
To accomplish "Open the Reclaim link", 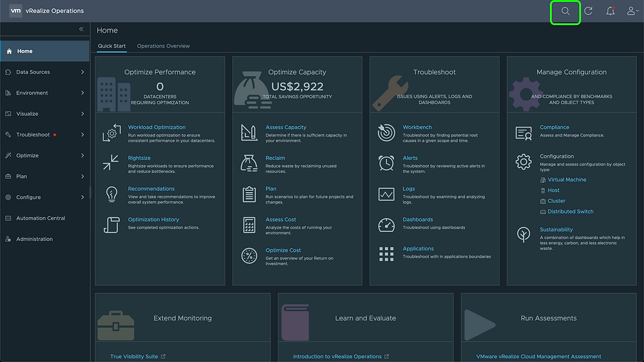I will coord(275,158).
